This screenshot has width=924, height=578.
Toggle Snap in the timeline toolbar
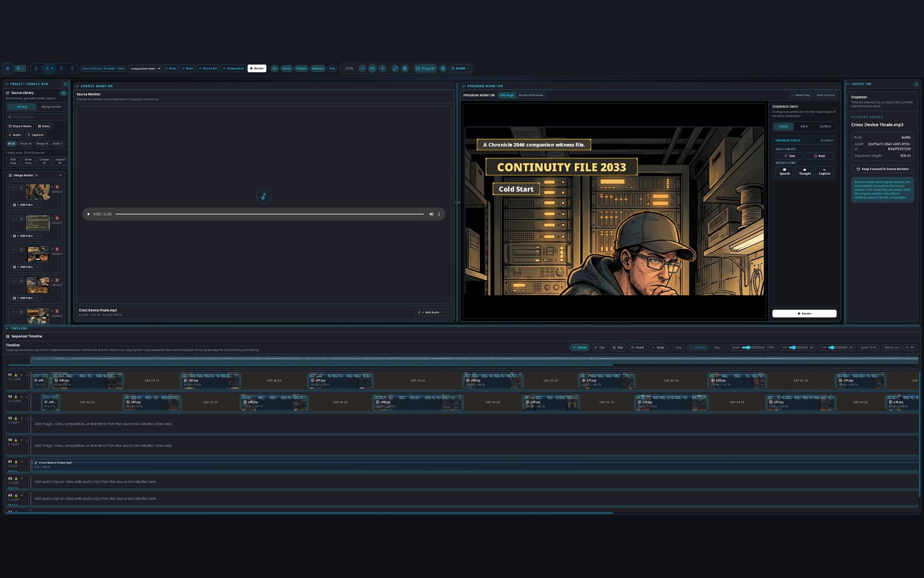point(658,348)
